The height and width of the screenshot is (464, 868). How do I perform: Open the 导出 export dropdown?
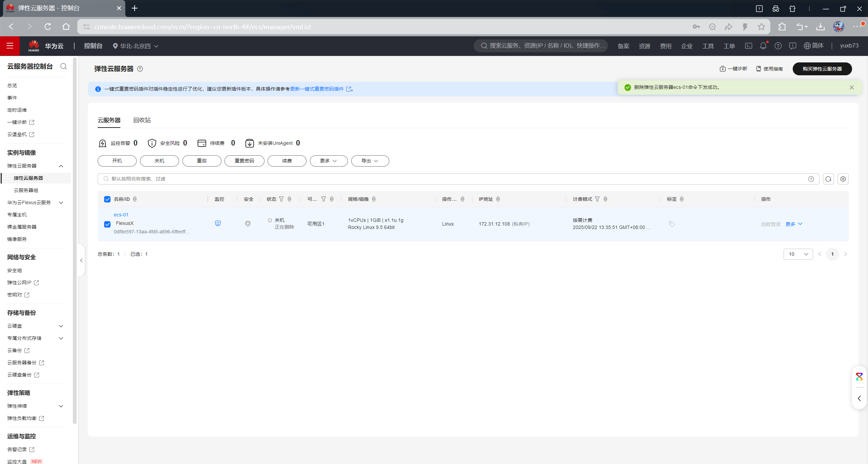[x=370, y=161]
